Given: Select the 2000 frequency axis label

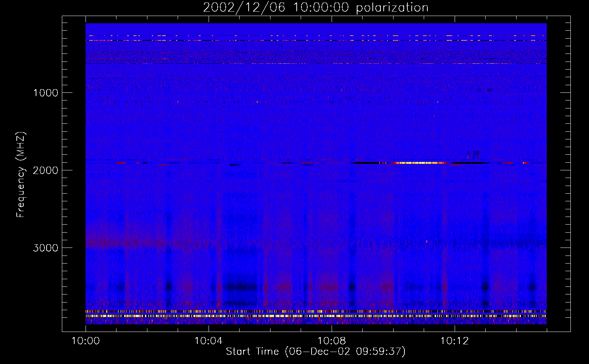Looking at the screenshot, I should [x=46, y=170].
